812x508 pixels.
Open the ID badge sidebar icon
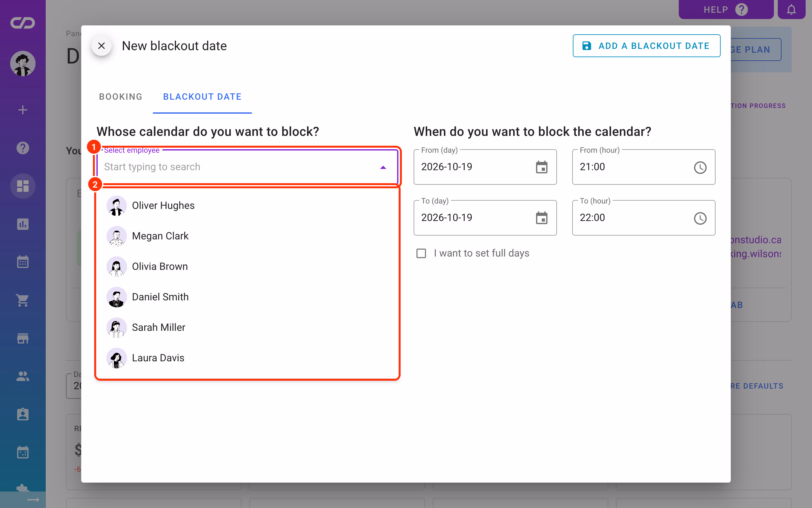point(23,415)
